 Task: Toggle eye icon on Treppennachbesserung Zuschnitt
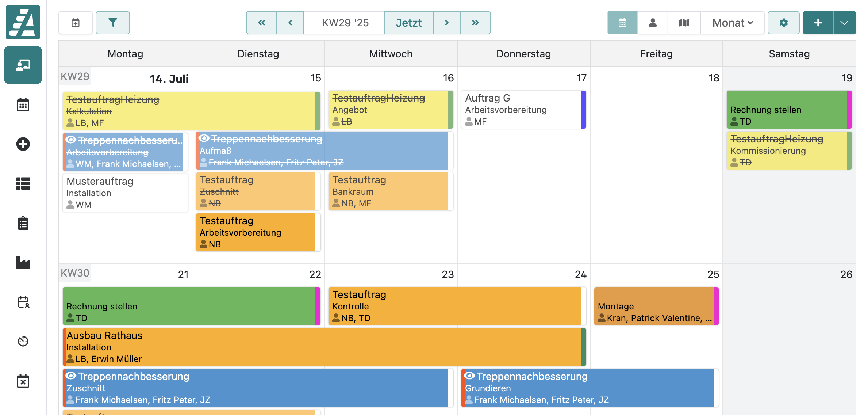click(x=71, y=376)
